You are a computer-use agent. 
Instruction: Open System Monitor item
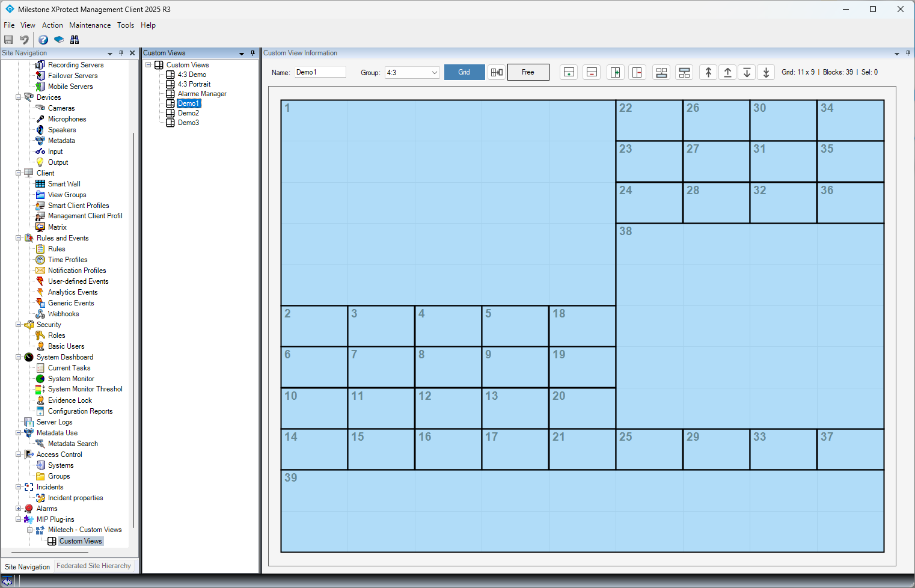click(x=71, y=379)
